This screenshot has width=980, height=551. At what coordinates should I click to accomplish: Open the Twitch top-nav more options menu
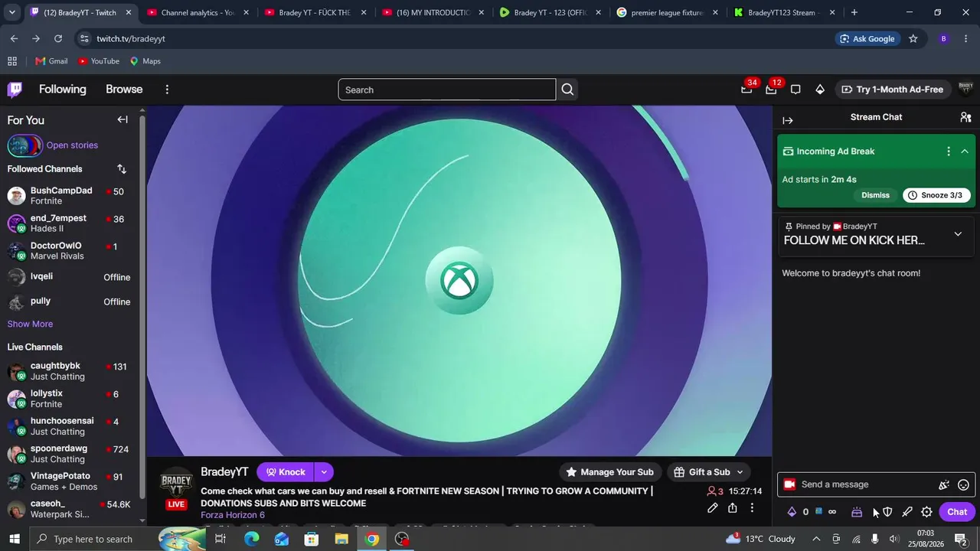[167, 90]
